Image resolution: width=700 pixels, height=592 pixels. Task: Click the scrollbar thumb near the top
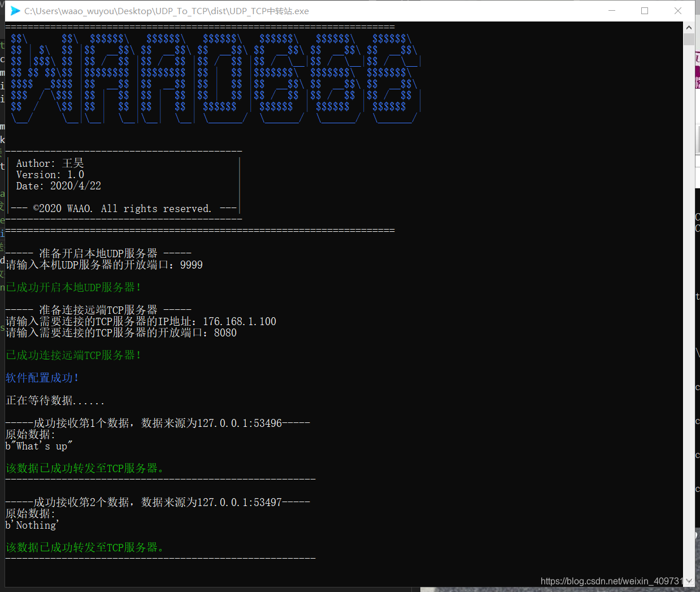tap(689, 38)
